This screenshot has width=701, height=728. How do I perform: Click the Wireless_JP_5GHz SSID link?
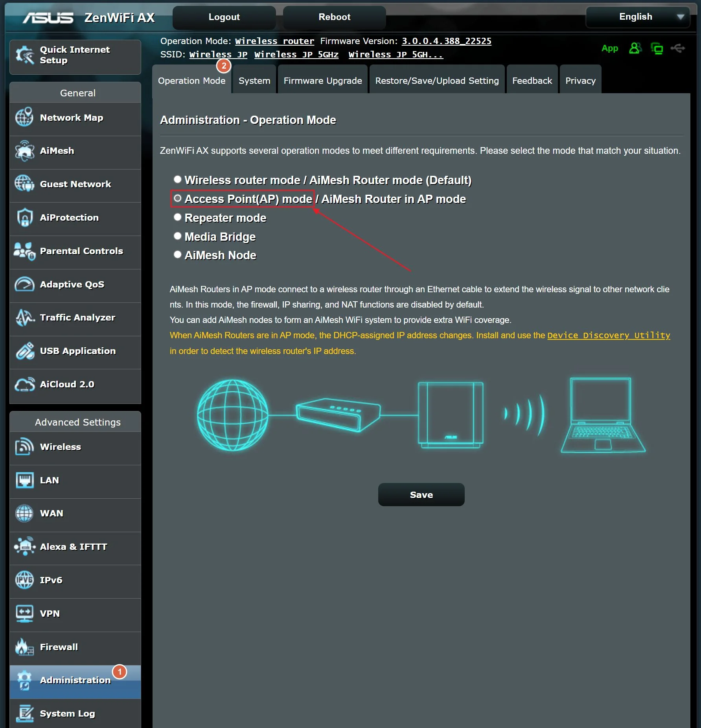click(x=296, y=55)
